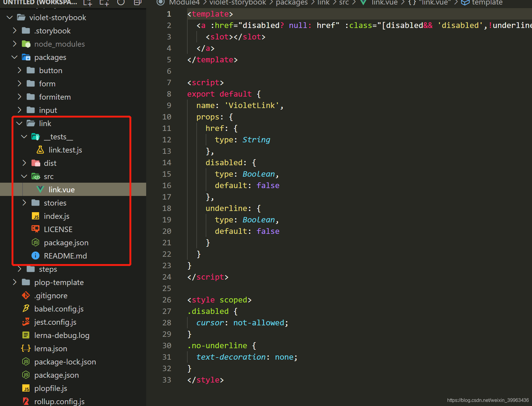Click 'not-allowed' CSS value
The width and height of the screenshot is (532, 406).
(x=259, y=323)
